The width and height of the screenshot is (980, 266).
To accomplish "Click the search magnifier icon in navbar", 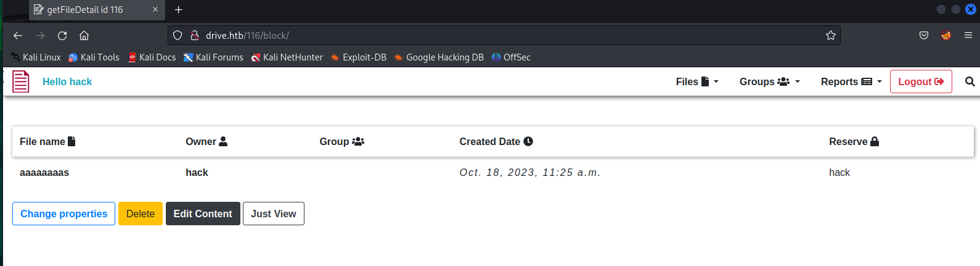I will [x=970, y=81].
